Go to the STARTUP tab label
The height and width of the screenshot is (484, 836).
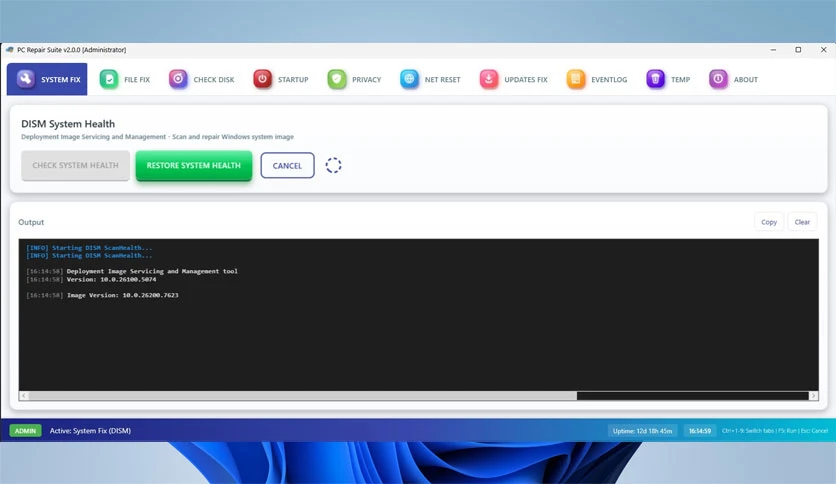coord(293,79)
